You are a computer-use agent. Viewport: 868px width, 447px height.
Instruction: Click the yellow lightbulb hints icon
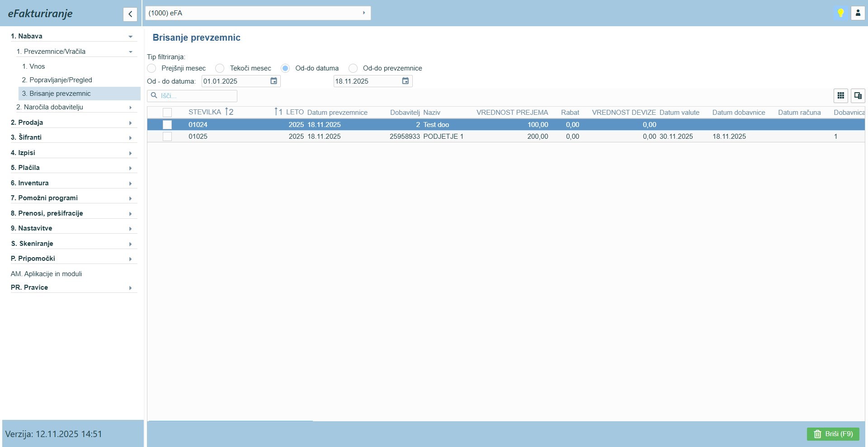[x=840, y=13]
